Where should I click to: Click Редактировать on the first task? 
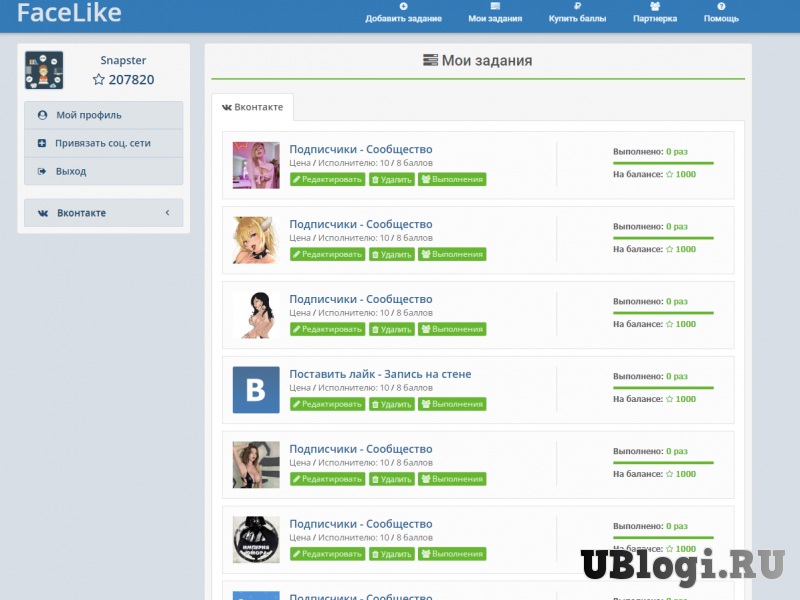pyautogui.click(x=327, y=180)
